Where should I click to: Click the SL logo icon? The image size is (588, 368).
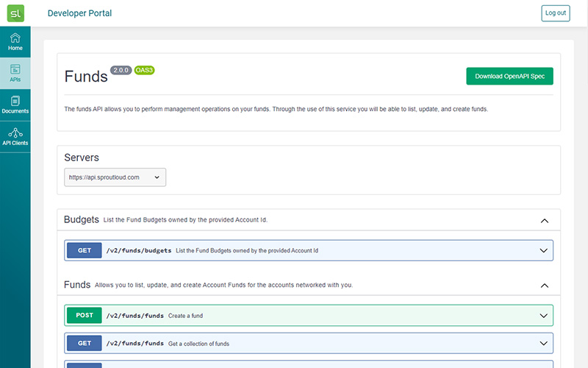tap(15, 13)
